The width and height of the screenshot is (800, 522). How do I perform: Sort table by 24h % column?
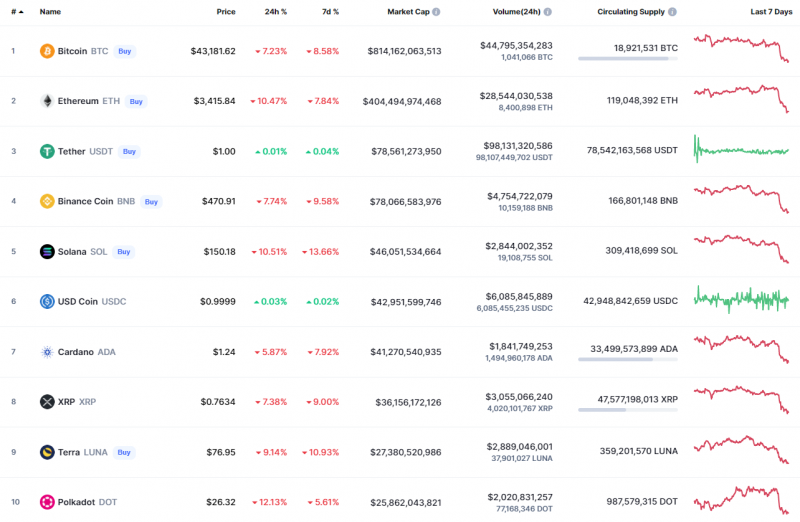pos(276,12)
